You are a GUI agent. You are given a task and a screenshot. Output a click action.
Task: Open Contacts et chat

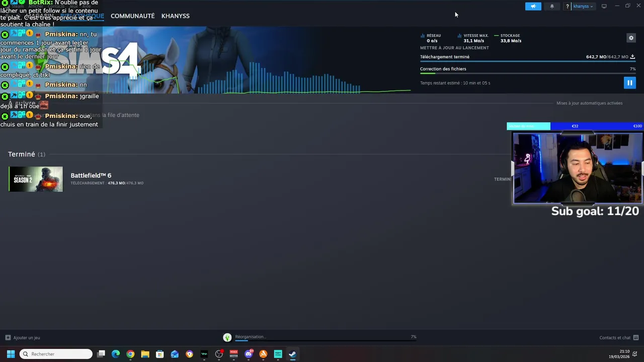tap(619, 338)
